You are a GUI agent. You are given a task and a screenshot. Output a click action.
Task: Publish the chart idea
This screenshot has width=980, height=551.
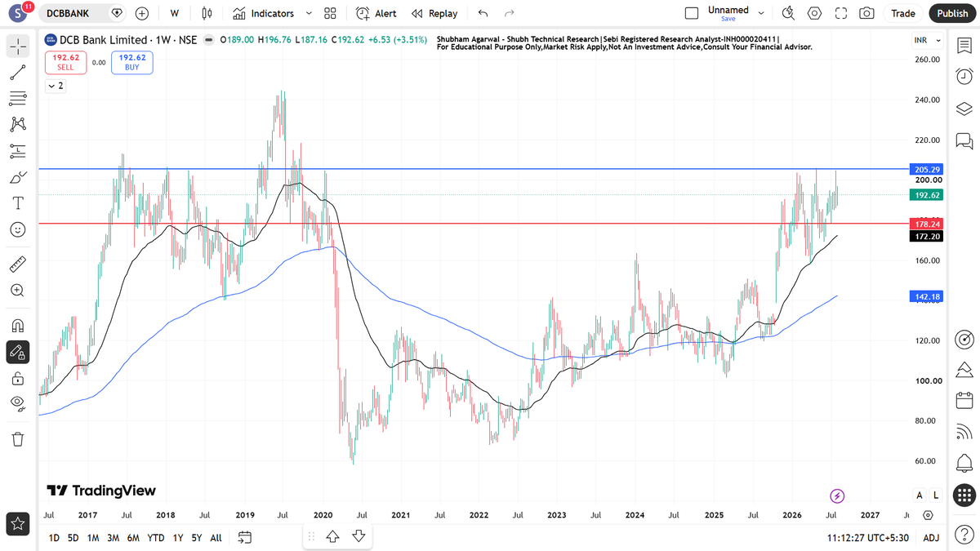point(952,13)
